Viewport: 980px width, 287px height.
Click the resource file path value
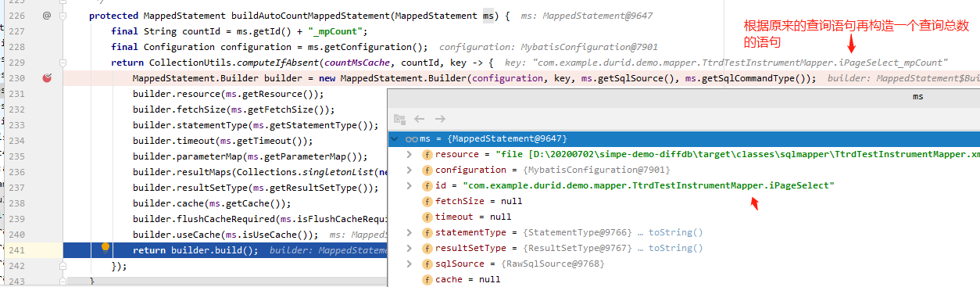click(737, 154)
